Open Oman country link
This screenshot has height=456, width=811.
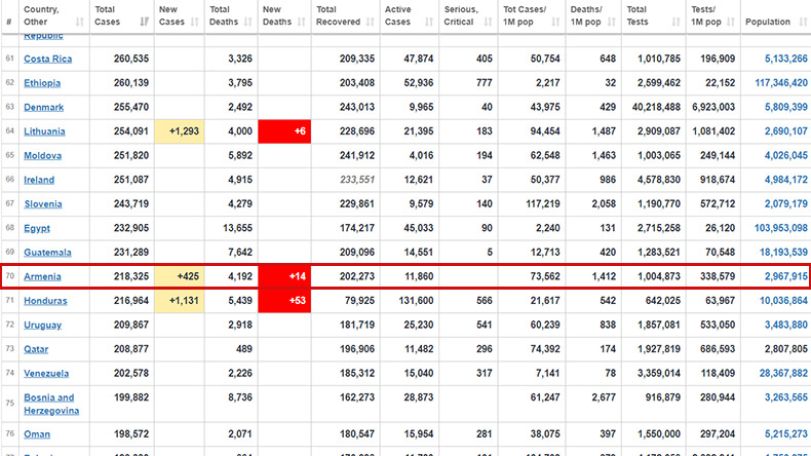click(x=37, y=434)
